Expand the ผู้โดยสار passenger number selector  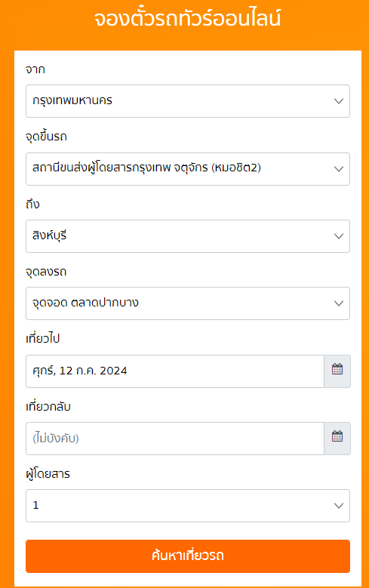click(x=187, y=506)
